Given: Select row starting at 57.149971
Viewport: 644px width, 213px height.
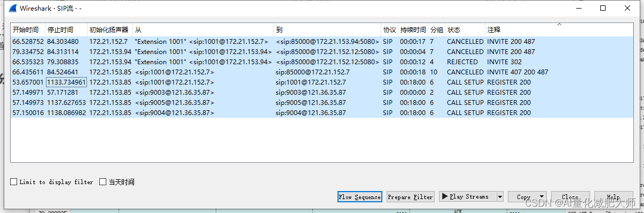Looking at the screenshot, I should [322, 92].
